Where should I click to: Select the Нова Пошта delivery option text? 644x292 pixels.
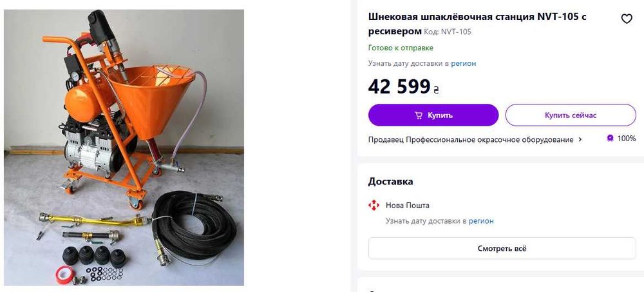point(408,205)
